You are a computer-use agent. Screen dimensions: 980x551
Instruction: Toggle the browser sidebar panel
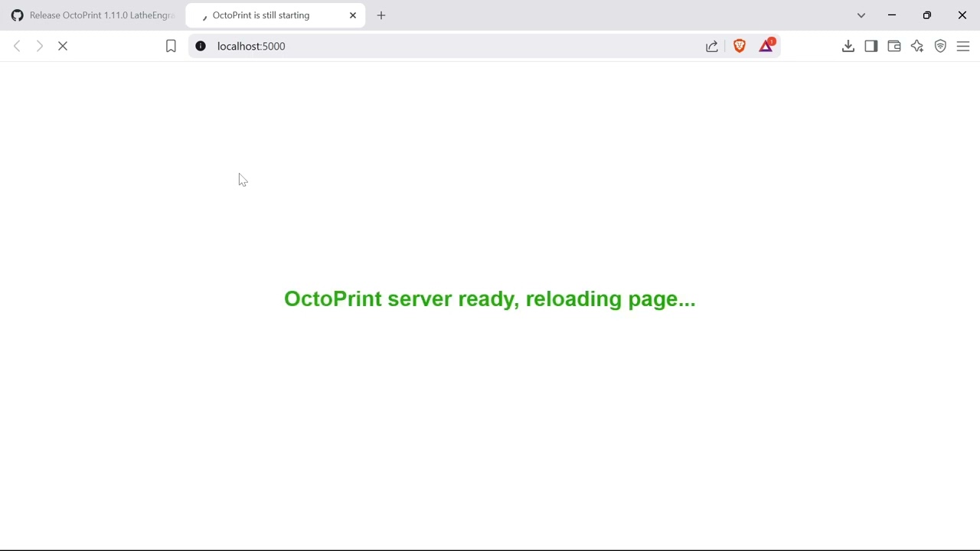[x=871, y=46]
